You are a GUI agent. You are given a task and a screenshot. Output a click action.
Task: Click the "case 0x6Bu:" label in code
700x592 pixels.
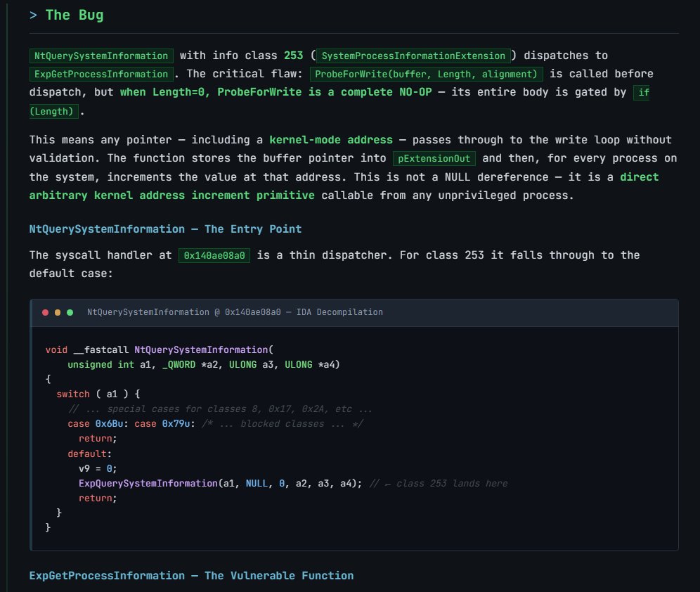click(98, 424)
